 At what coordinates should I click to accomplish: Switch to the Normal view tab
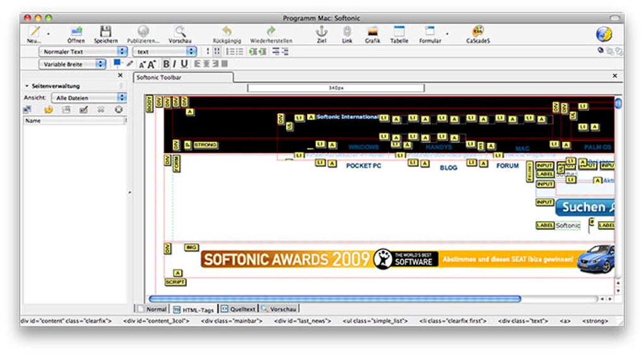pos(152,308)
